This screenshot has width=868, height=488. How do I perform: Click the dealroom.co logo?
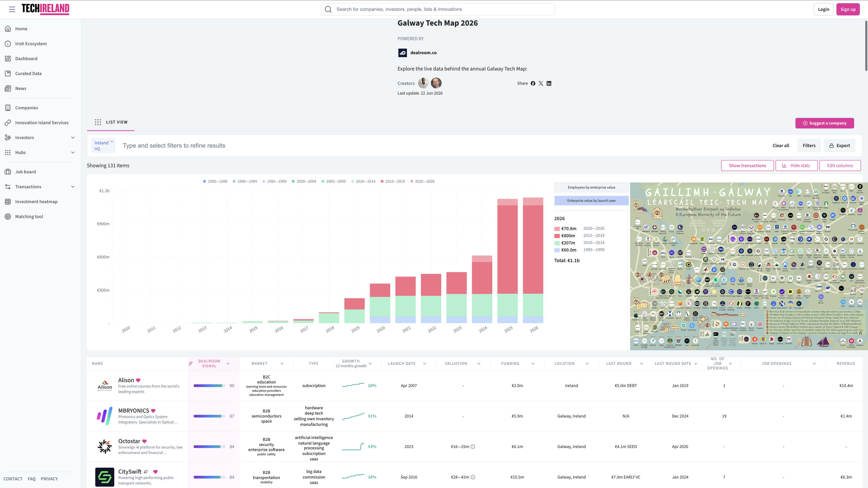[402, 53]
